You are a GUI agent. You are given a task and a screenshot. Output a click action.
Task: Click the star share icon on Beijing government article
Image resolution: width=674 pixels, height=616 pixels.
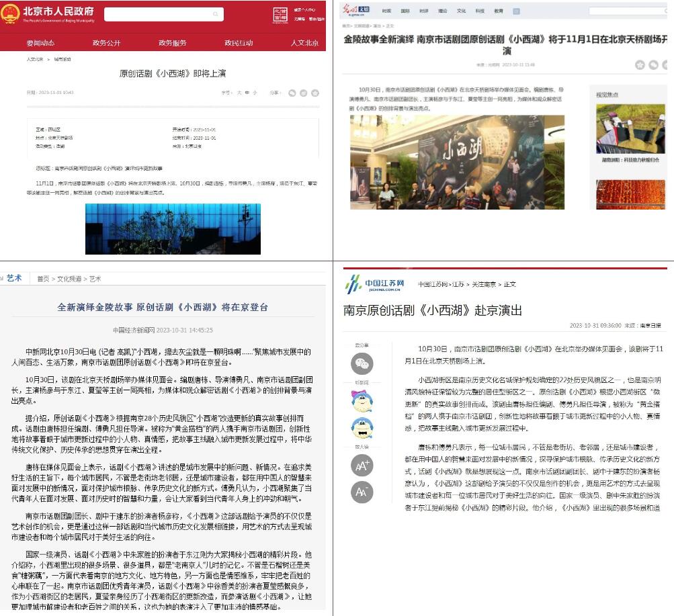pos(315,93)
